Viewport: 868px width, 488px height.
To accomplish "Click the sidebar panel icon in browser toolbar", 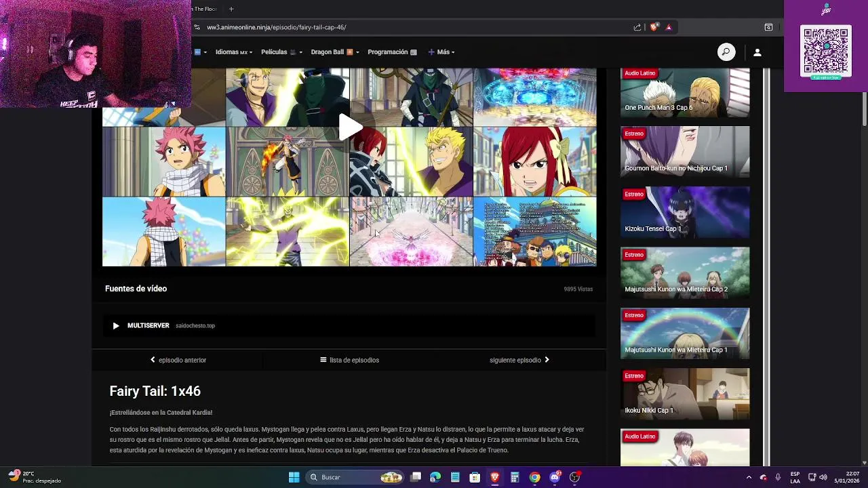I will 768,27.
